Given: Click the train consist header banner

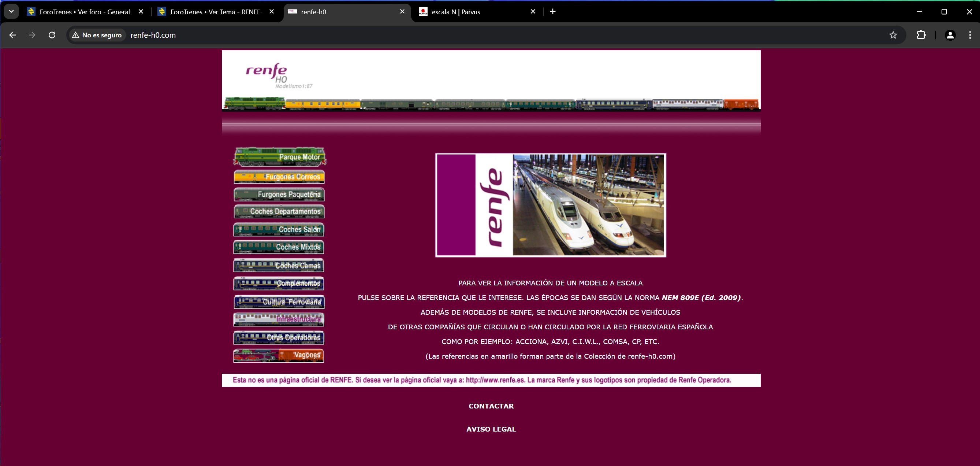Looking at the screenshot, I should point(491,104).
